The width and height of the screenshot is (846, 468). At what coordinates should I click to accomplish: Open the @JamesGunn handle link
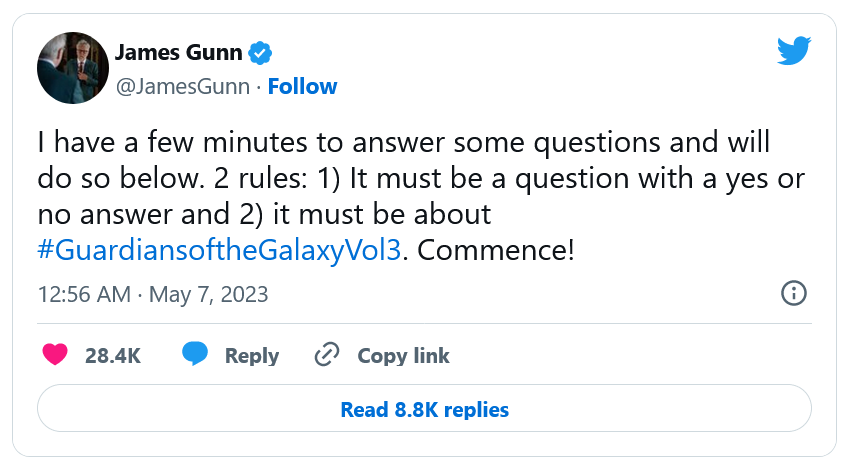click(x=182, y=86)
